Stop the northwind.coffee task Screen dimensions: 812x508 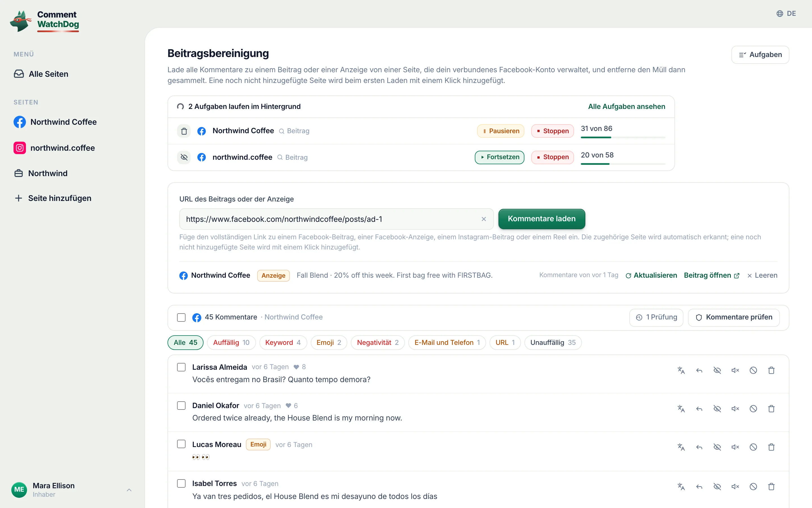tap(552, 157)
